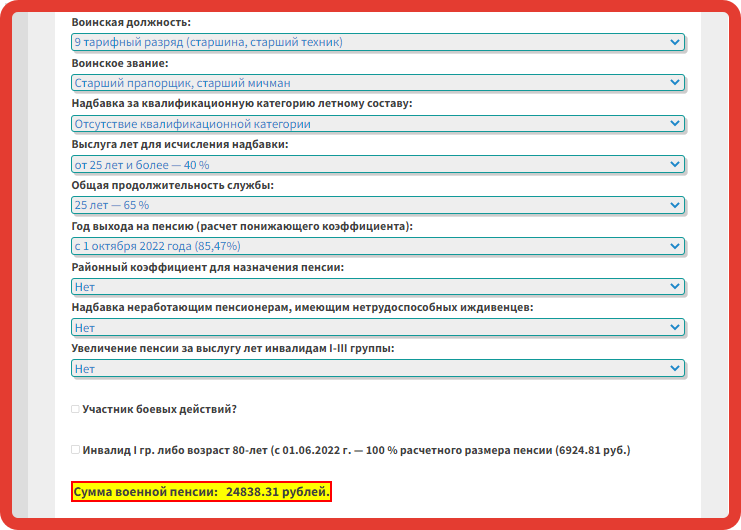Click the Общая продолжительность службы label
Screen dimensions: 741x530
(172, 185)
